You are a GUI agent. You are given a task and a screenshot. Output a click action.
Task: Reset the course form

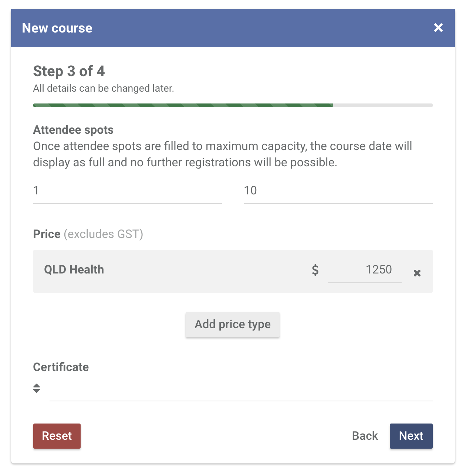(x=57, y=436)
